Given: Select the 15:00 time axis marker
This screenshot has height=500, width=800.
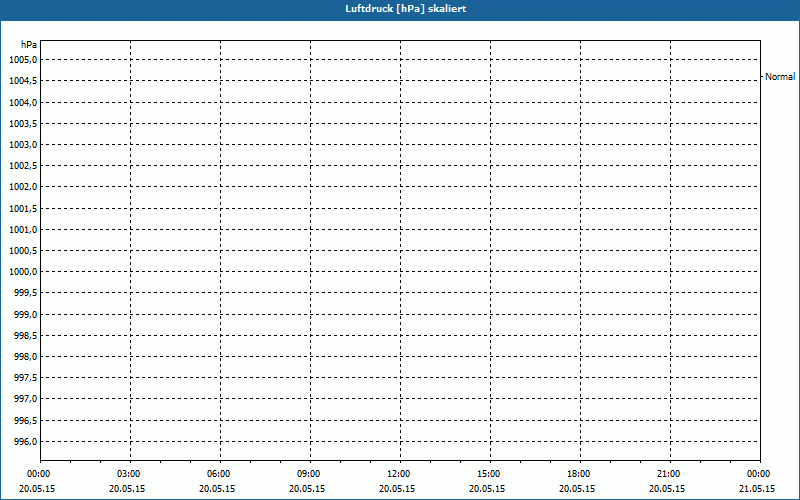Looking at the screenshot, I should (488, 474).
